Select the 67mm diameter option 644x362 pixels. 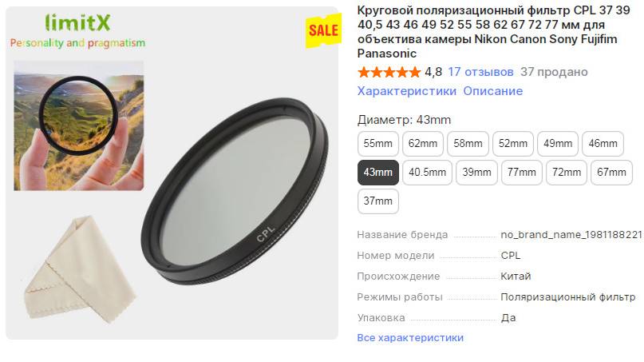(611, 173)
